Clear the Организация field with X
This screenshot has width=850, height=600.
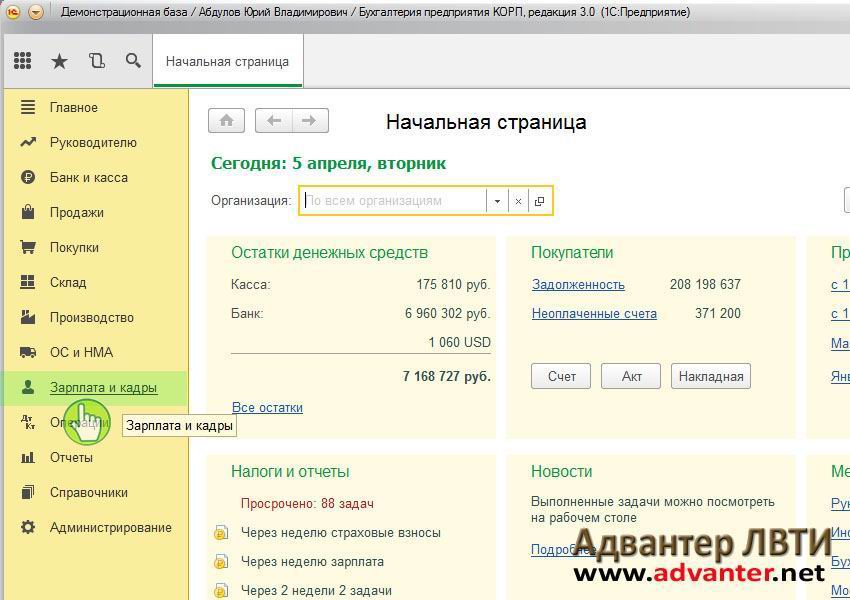tap(518, 201)
